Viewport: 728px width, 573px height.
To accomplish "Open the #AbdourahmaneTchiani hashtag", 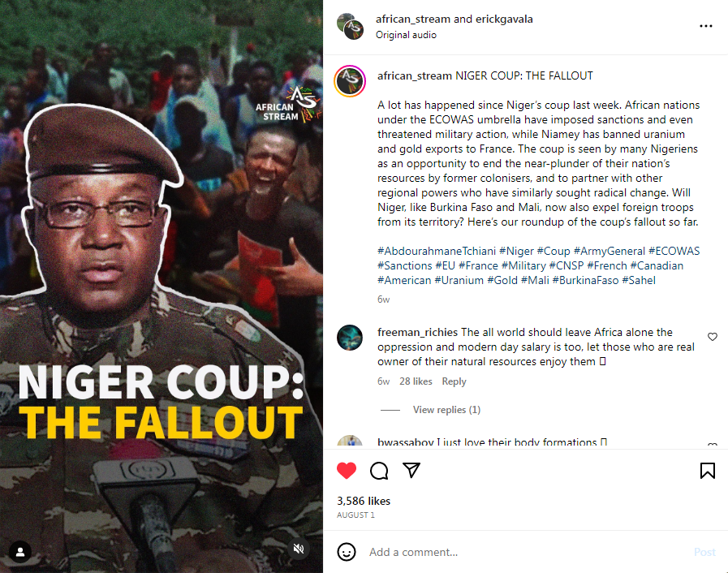I will 437,252.
